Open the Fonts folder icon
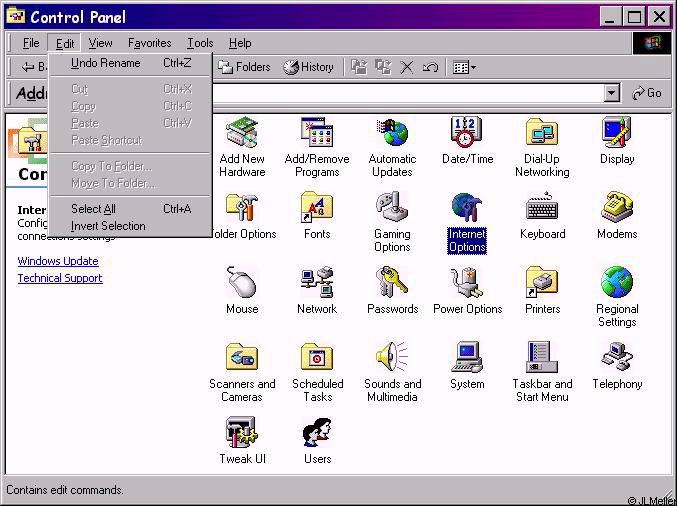The height and width of the screenshot is (506, 677). pyautogui.click(x=317, y=207)
